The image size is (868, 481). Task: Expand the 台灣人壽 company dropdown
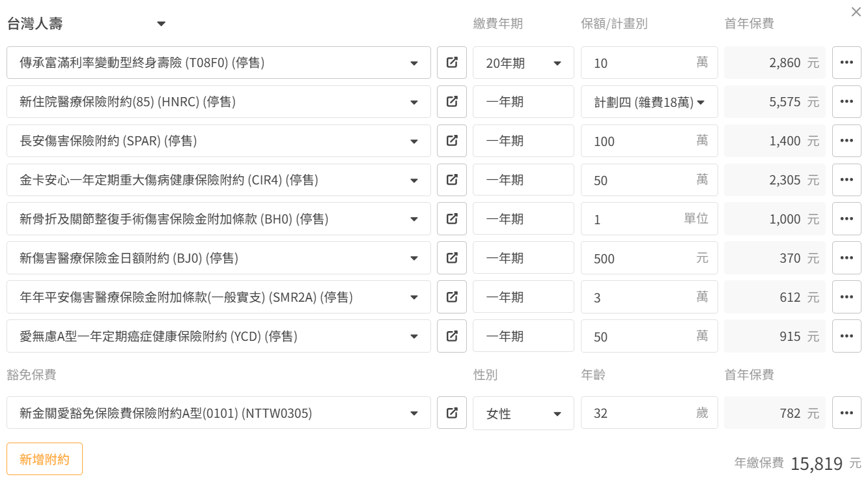coord(161,24)
